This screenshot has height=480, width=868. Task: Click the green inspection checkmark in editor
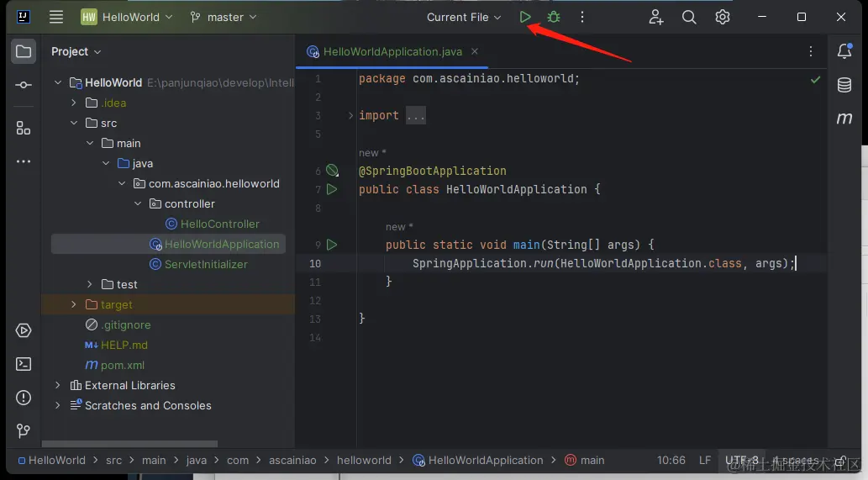[x=815, y=80]
